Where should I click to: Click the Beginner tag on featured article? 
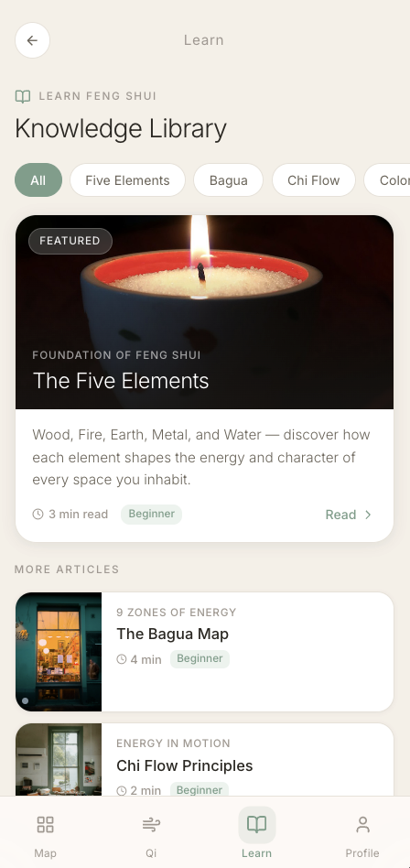point(152,515)
